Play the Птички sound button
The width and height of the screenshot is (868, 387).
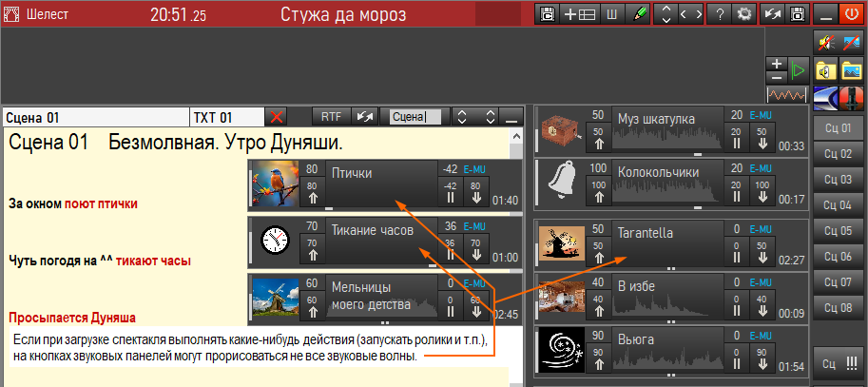click(x=381, y=184)
